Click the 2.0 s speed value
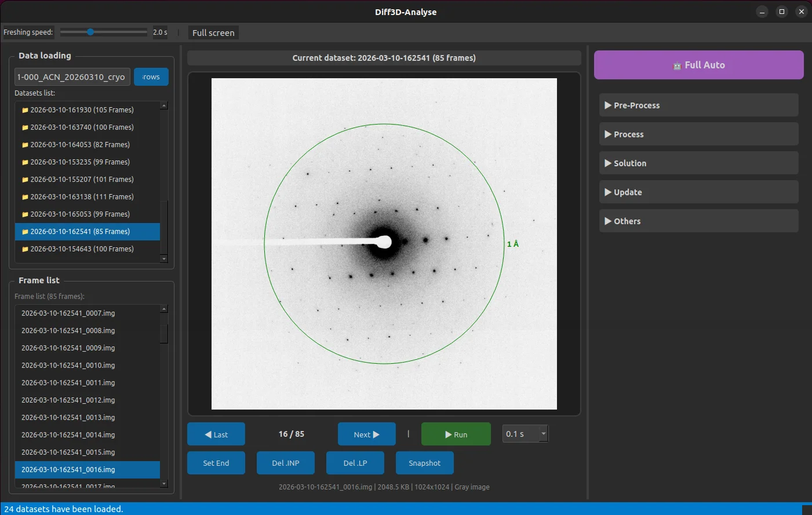The image size is (812, 515). [x=160, y=32]
